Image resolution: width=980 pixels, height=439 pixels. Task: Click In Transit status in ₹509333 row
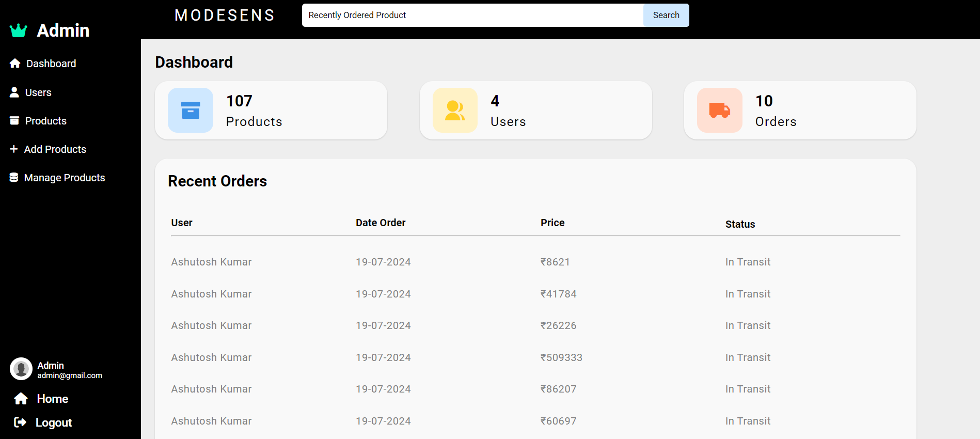748,357
